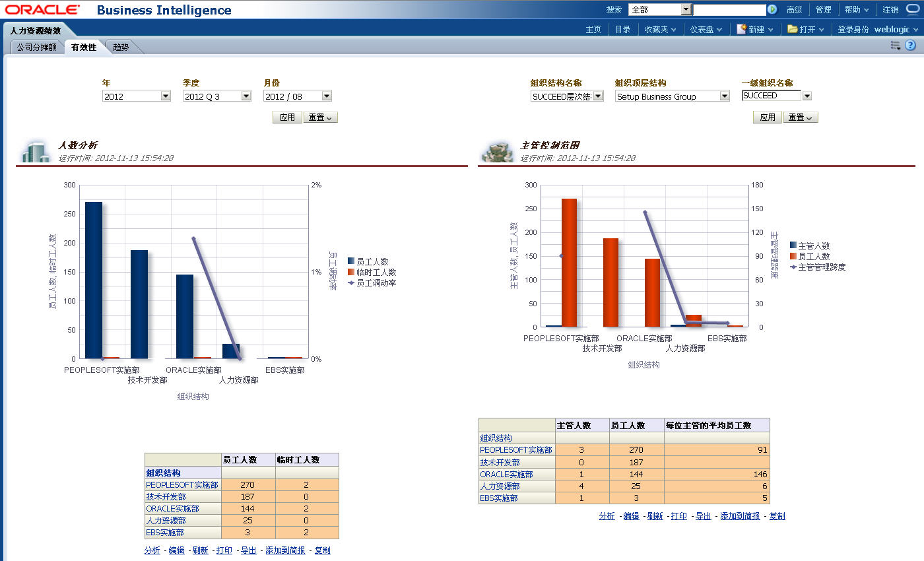Open the 月份 month dropdown showing 2012/08

click(325, 96)
